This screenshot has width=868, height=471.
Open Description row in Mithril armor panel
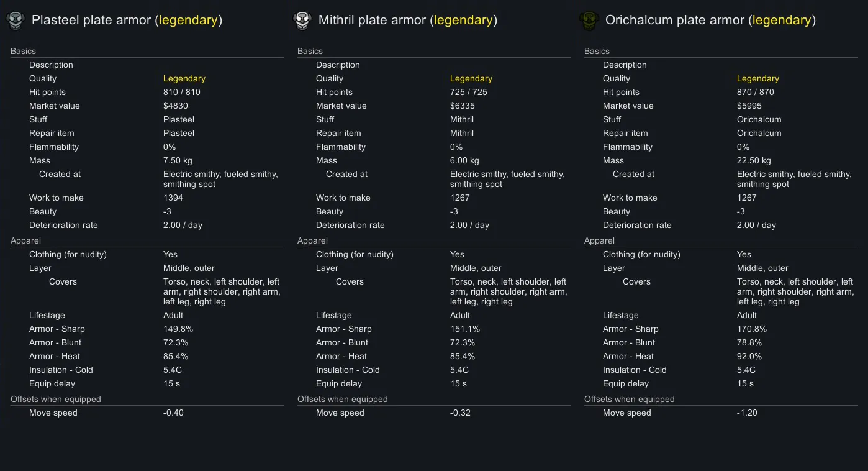click(338, 65)
